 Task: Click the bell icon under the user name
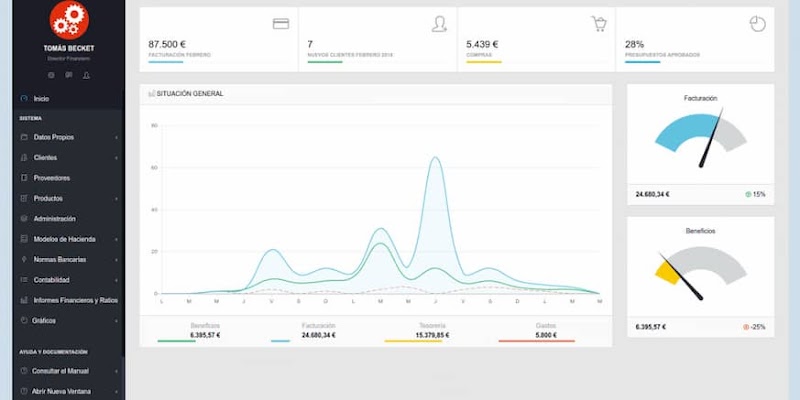86,75
